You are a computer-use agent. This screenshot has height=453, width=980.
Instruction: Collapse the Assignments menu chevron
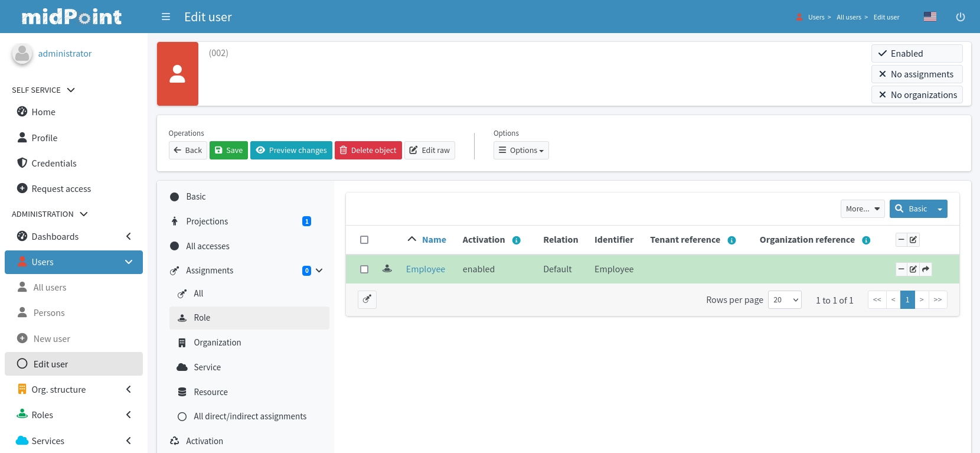click(319, 271)
